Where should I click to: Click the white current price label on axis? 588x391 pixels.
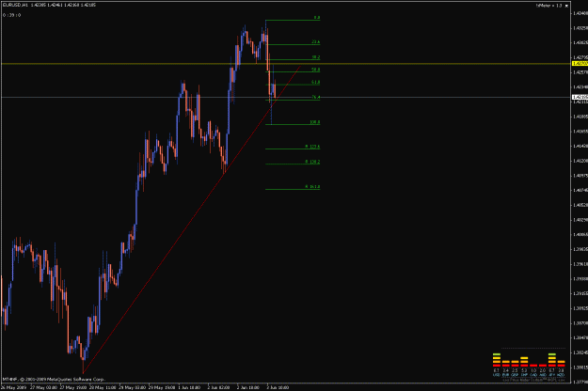[580, 98]
